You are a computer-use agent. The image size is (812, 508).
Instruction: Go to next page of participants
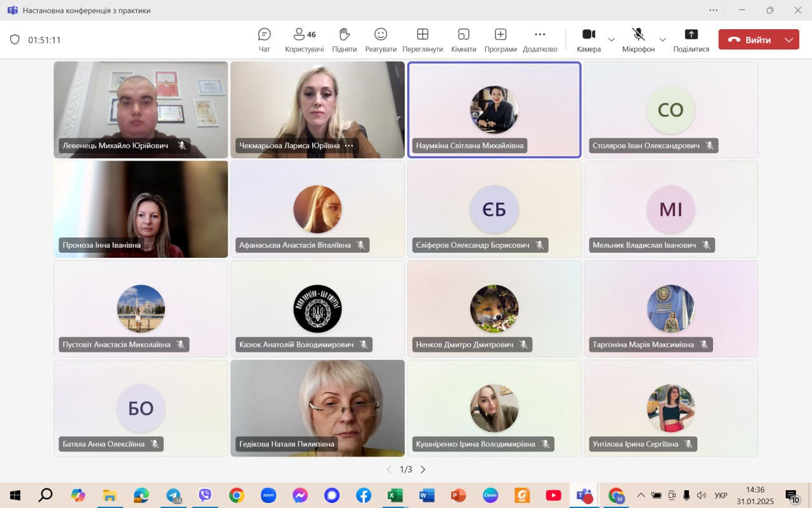[x=423, y=469]
